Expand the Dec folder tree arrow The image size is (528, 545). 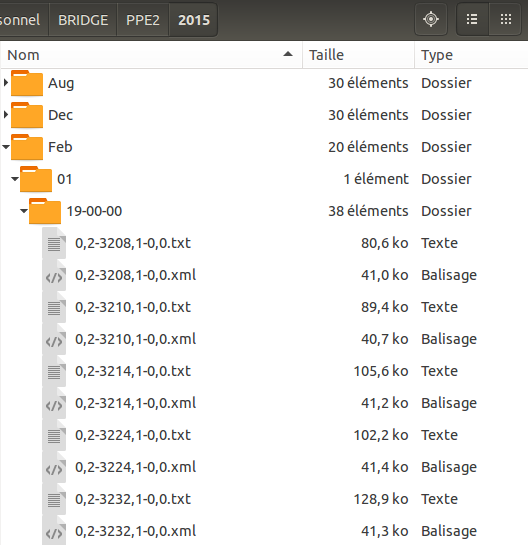point(6,115)
